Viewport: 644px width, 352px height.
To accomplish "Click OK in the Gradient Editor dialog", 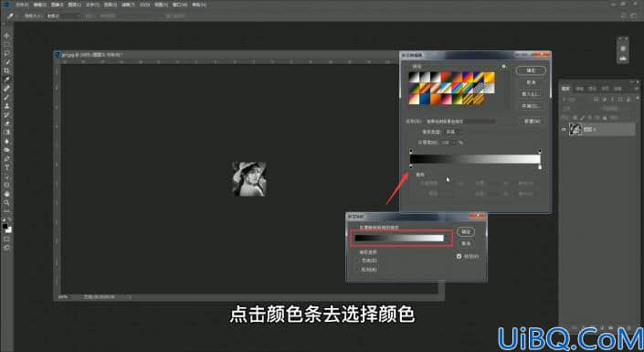I will 531,70.
